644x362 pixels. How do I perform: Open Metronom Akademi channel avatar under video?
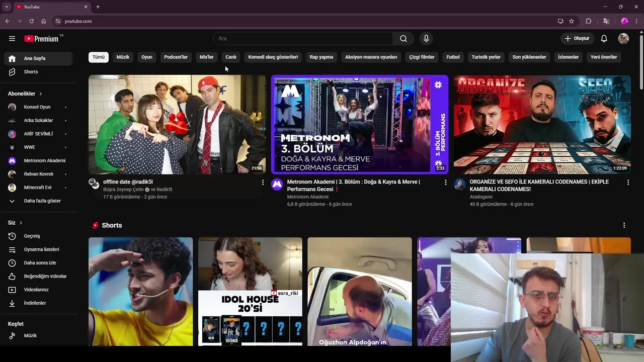click(277, 184)
